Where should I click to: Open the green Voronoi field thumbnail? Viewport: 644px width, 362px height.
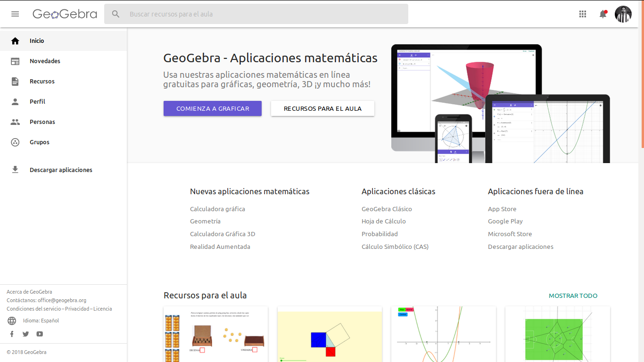pyautogui.click(x=558, y=334)
